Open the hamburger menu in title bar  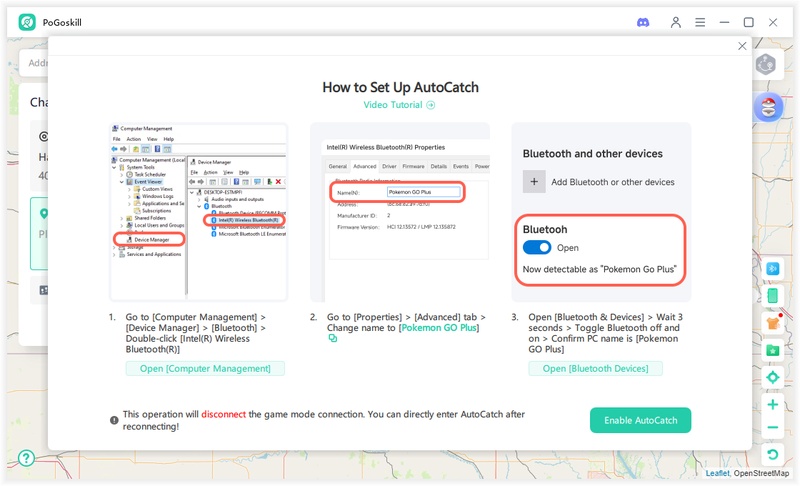pyautogui.click(x=700, y=22)
